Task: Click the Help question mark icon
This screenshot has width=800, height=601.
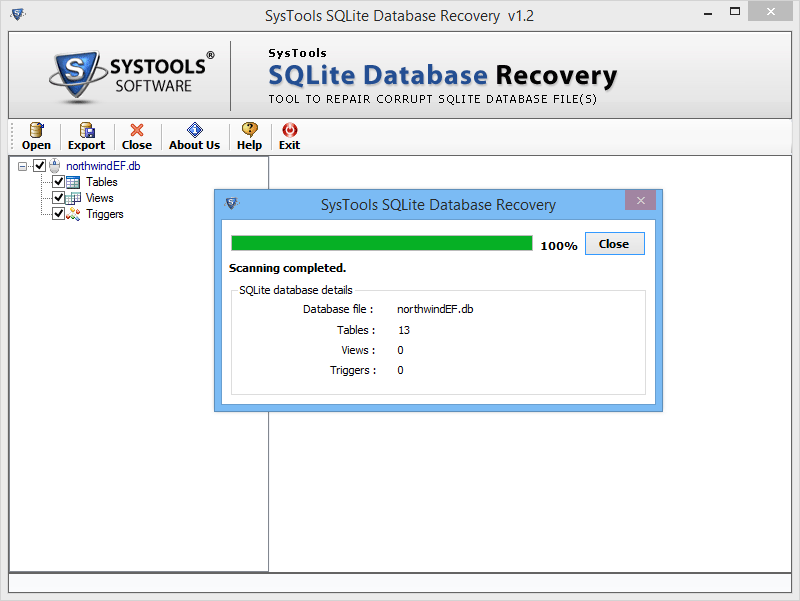Action: [249, 130]
